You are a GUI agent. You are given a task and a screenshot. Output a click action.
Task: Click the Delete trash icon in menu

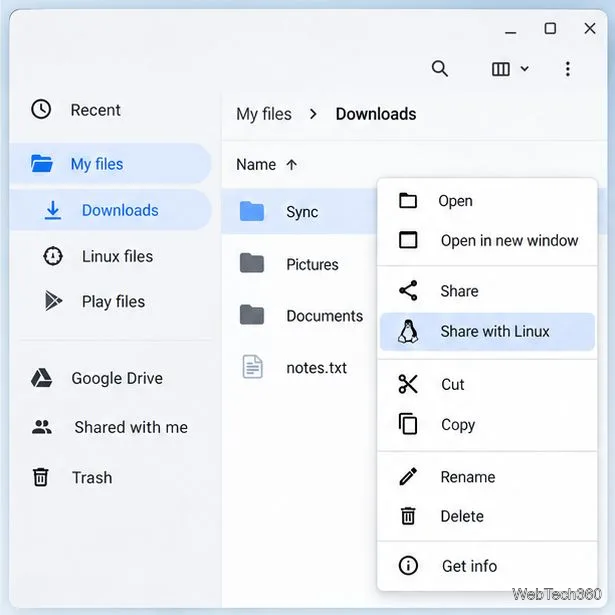[408, 516]
